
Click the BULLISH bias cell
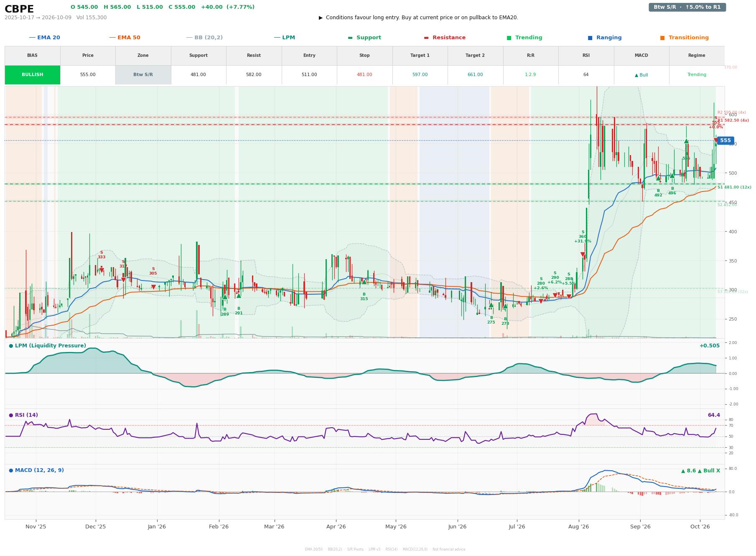(x=33, y=75)
